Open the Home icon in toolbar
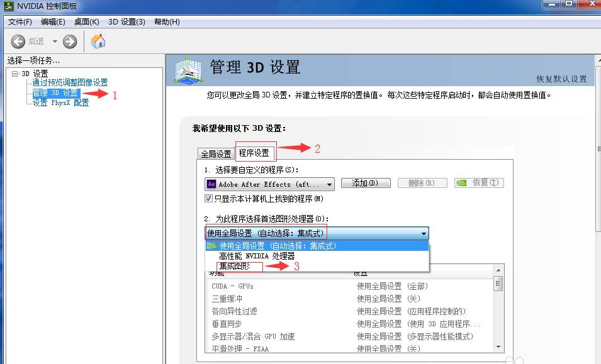This screenshot has height=364, width=601. (98, 41)
